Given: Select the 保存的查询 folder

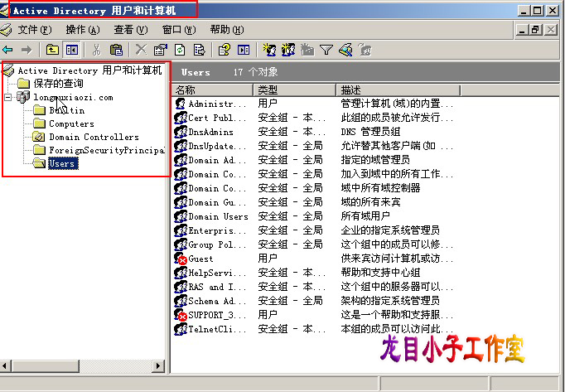Looking at the screenshot, I should coord(58,84).
